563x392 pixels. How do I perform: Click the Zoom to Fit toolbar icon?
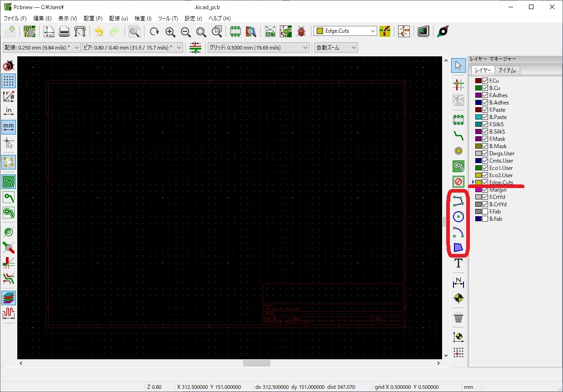201,31
